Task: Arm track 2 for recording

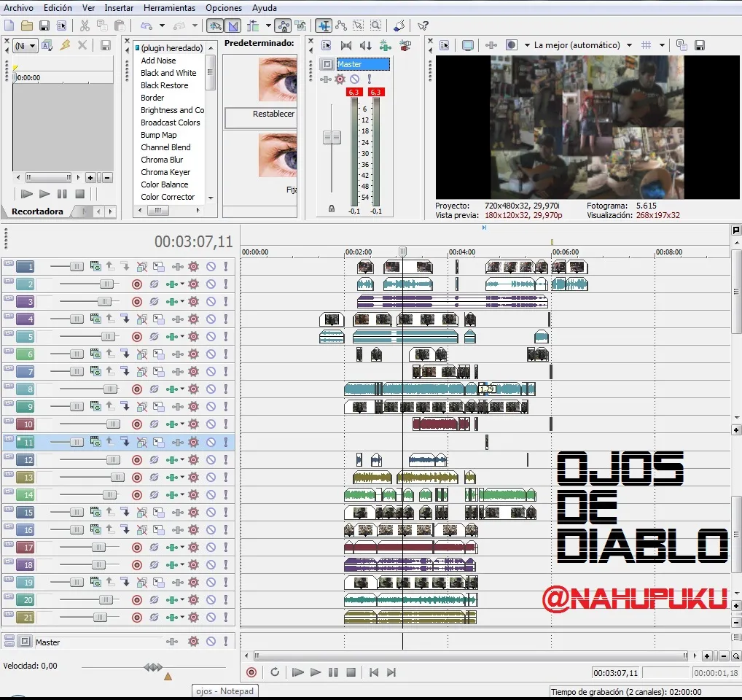Action: click(137, 284)
